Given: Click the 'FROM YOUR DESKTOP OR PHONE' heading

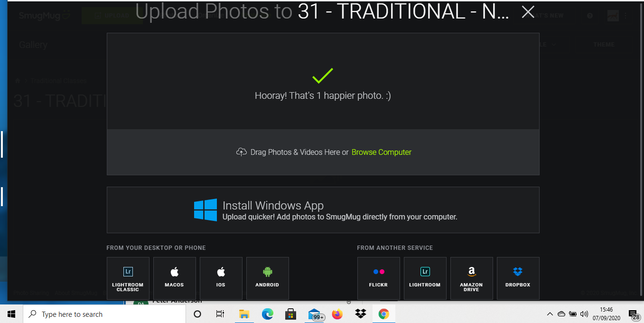Looking at the screenshot, I should (156, 248).
